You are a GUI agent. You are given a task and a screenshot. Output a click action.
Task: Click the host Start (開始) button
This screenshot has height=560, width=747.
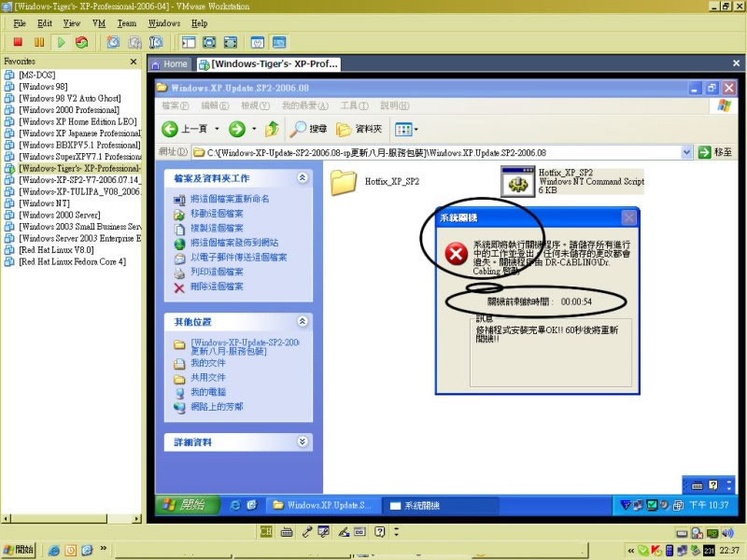19,550
